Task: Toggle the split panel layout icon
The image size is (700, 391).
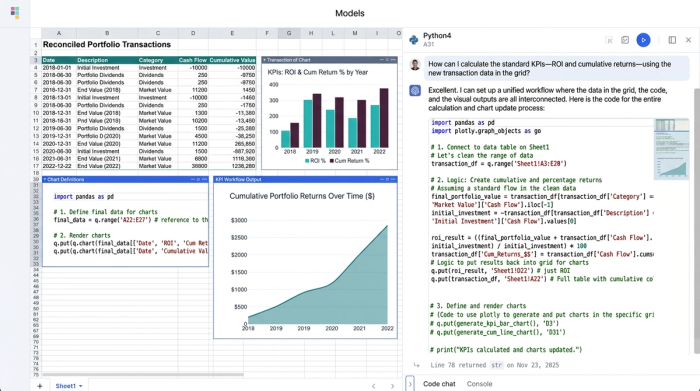Action: click(672, 40)
